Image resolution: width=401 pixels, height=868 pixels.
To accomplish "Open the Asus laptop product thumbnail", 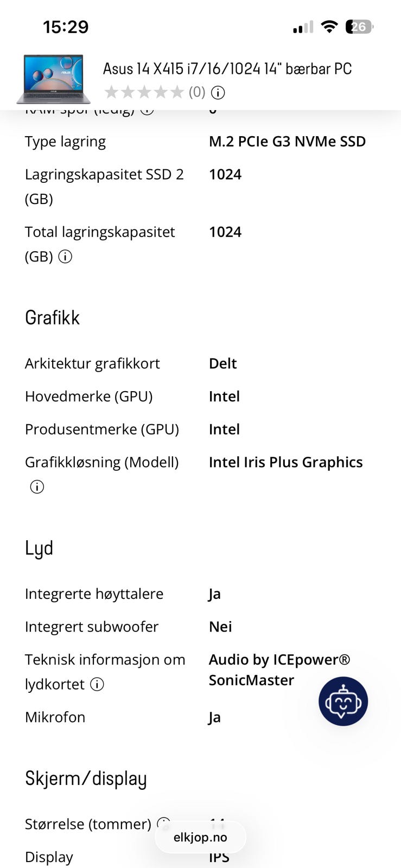I will pyautogui.click(x=53, y=79).
